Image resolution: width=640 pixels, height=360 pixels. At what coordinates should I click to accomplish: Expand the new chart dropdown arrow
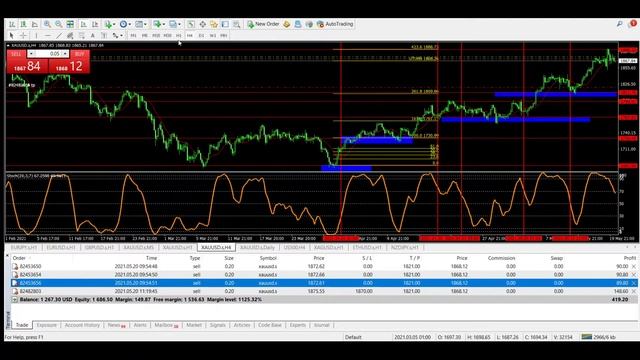[164, 24]
